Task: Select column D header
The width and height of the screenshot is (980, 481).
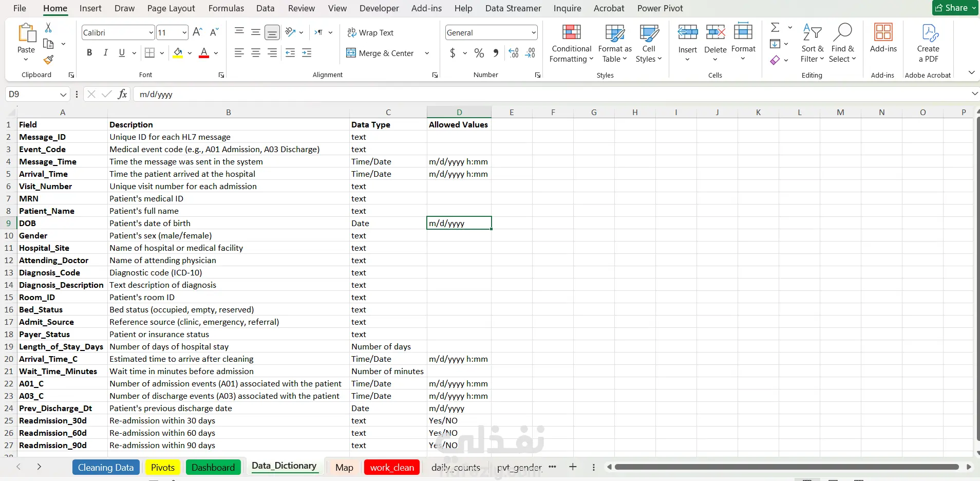Action: (459, 112)
